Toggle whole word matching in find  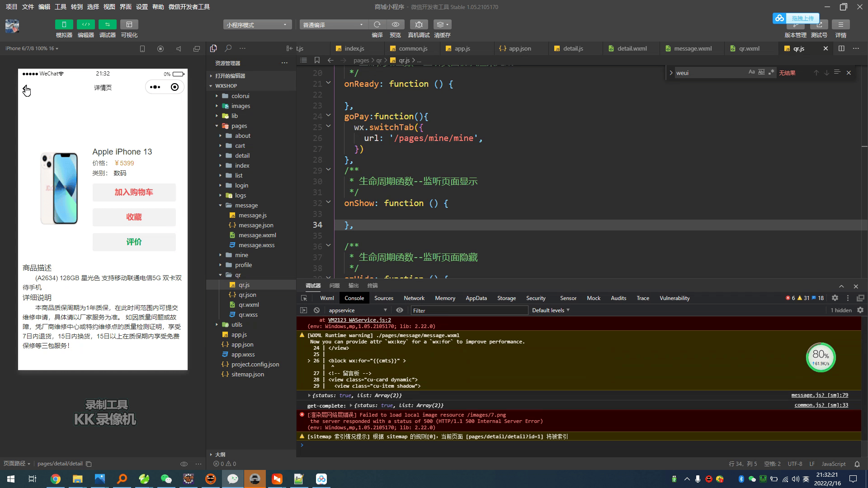coord(761,72)
